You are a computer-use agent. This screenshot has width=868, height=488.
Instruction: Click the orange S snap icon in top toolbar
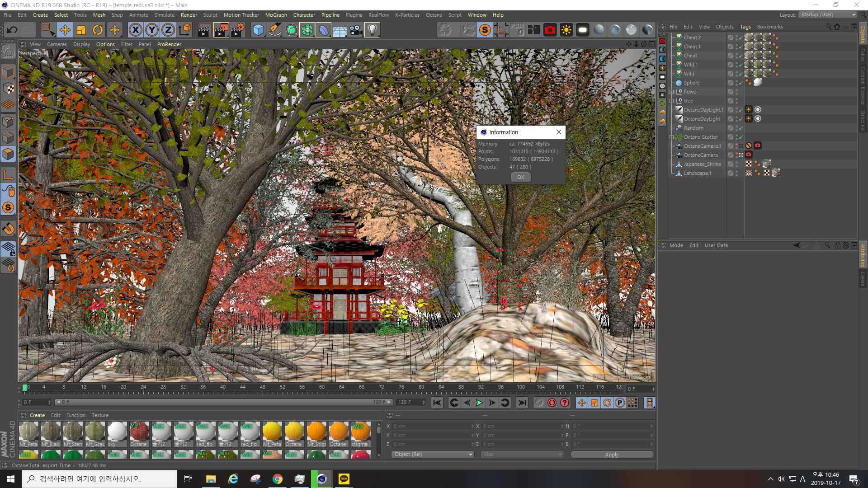[485, 30]
